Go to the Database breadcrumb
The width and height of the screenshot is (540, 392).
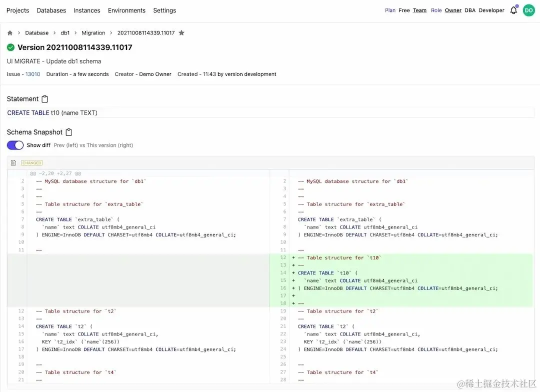37,32
